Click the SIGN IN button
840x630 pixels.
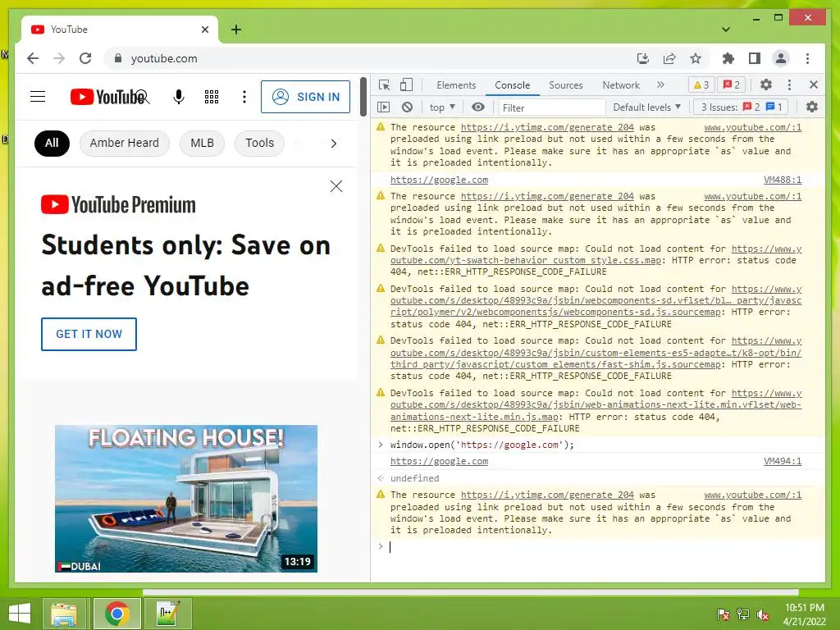305,97
